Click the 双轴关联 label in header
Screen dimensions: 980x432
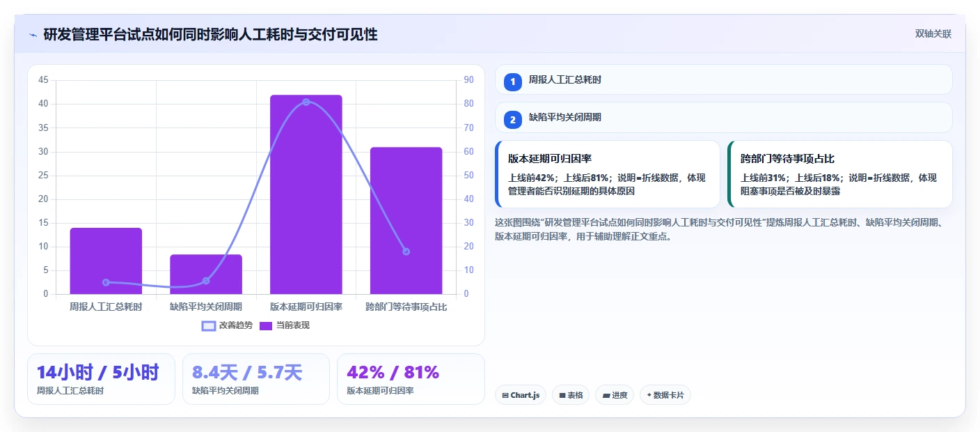pos(933,33)
